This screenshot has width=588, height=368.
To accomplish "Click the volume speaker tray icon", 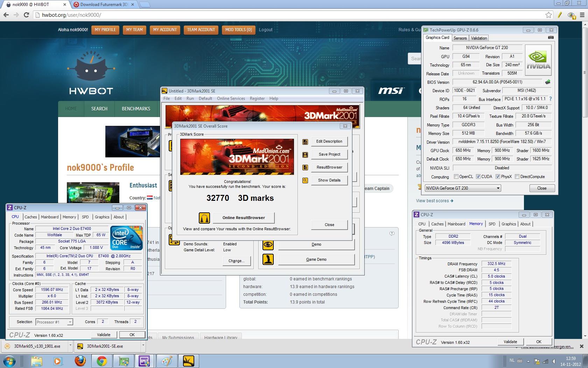I will [x=554, y=361].
